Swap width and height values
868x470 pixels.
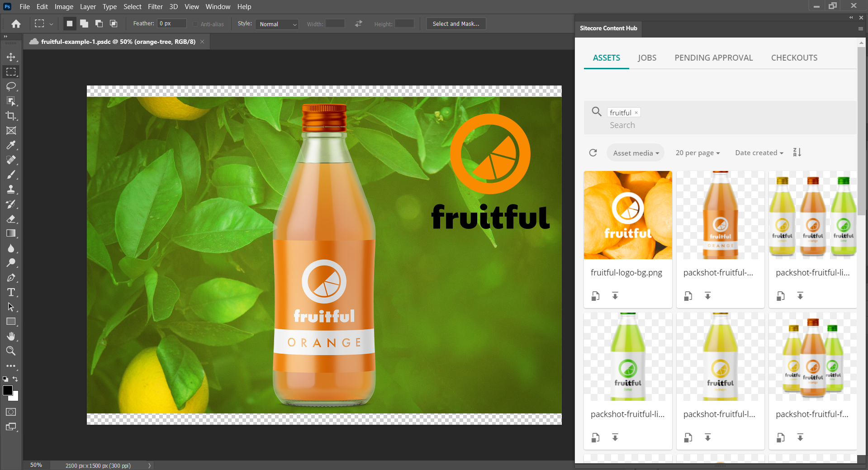click(x=359, y=24)
